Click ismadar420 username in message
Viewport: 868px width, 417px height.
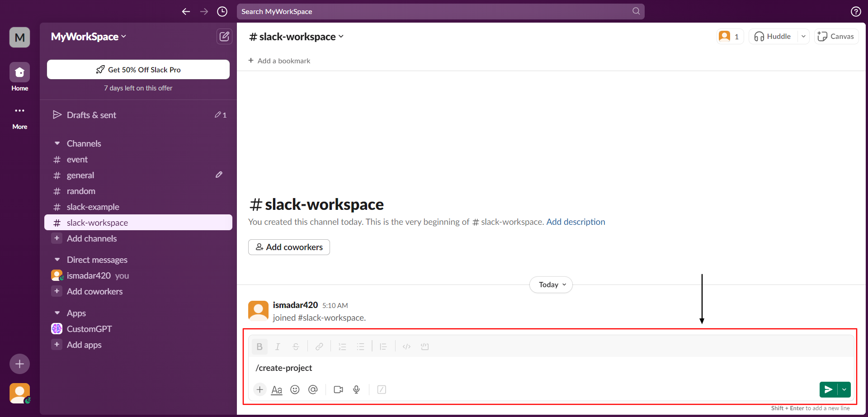point(295,305)
